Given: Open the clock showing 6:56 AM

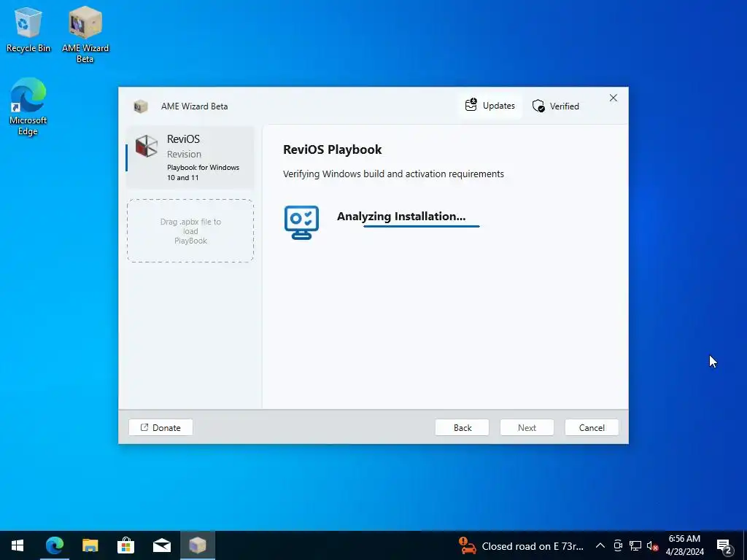Looking at the screenshot, I should [684, 545].
